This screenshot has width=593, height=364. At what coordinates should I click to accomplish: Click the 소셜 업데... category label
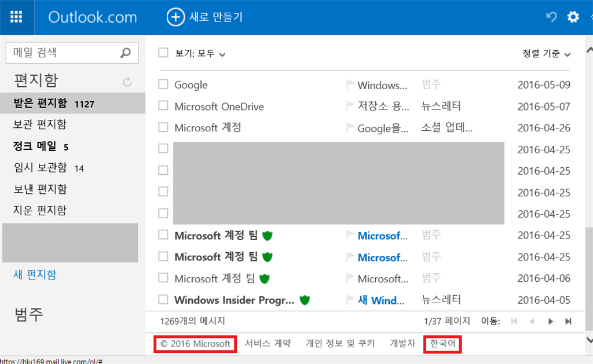[446, 128]
